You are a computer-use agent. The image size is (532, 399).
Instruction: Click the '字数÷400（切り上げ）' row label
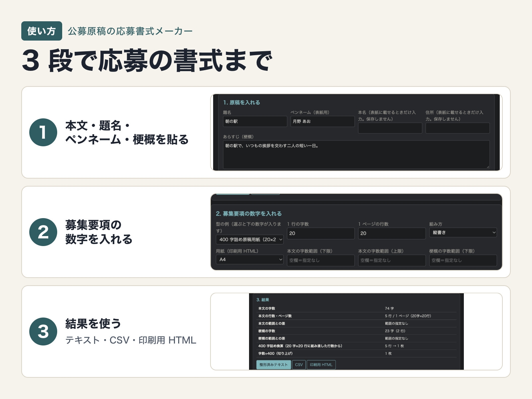pyautogui.click(x=276, y=353)
